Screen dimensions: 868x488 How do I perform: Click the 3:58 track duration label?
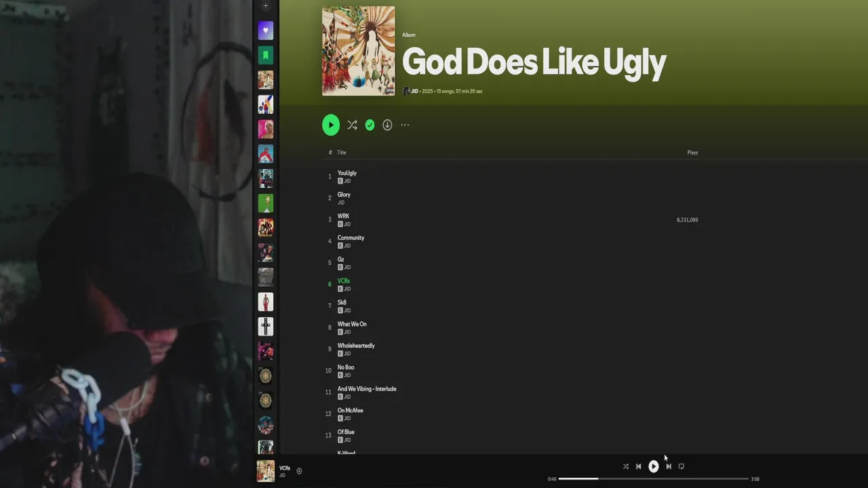[755, 479]
